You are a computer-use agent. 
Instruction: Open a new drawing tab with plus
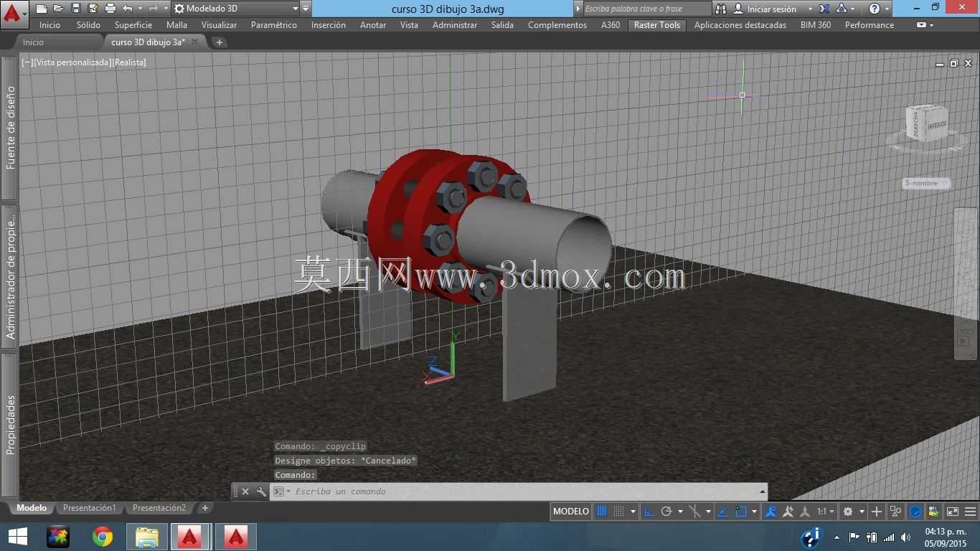220,42
